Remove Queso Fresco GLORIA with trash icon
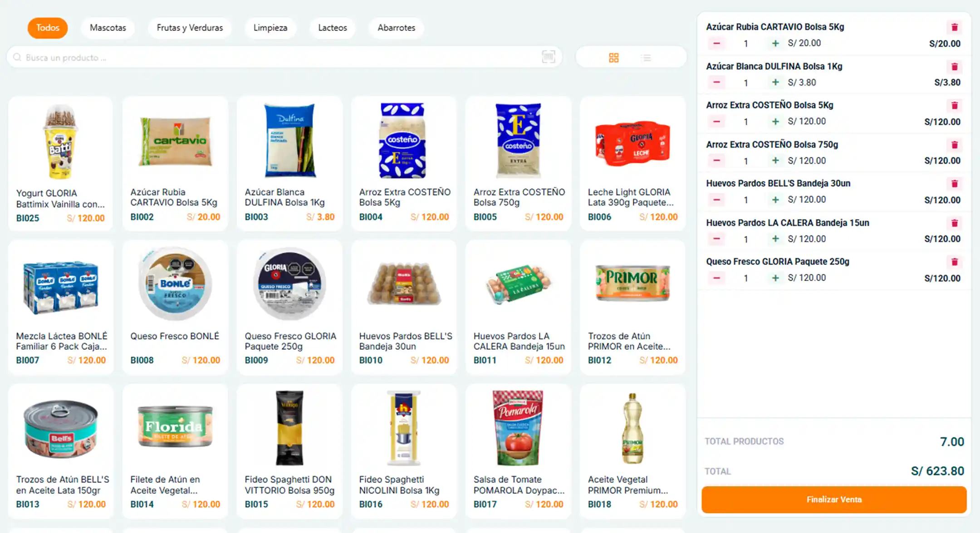Screen dimensions: 980x533 click(954, 262)
